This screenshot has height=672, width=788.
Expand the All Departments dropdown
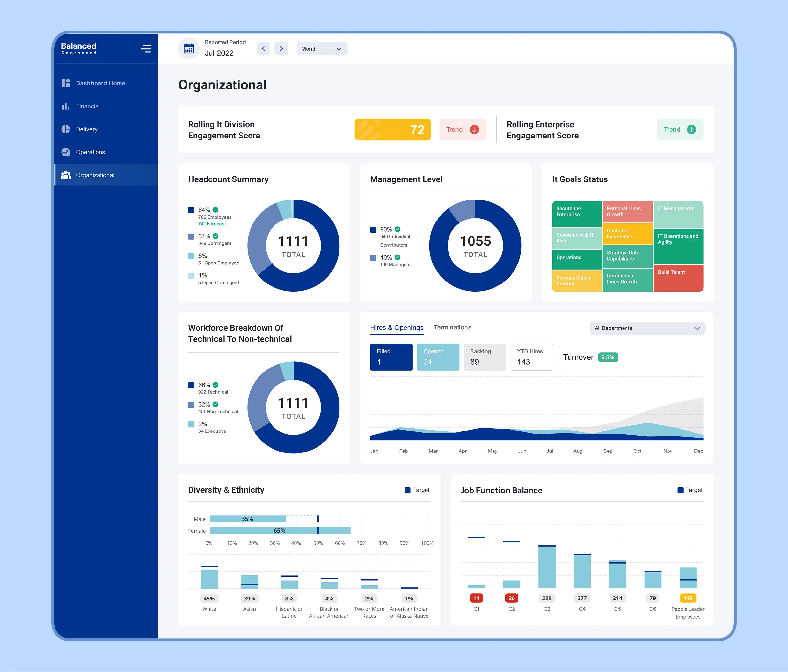pos(647,328)
